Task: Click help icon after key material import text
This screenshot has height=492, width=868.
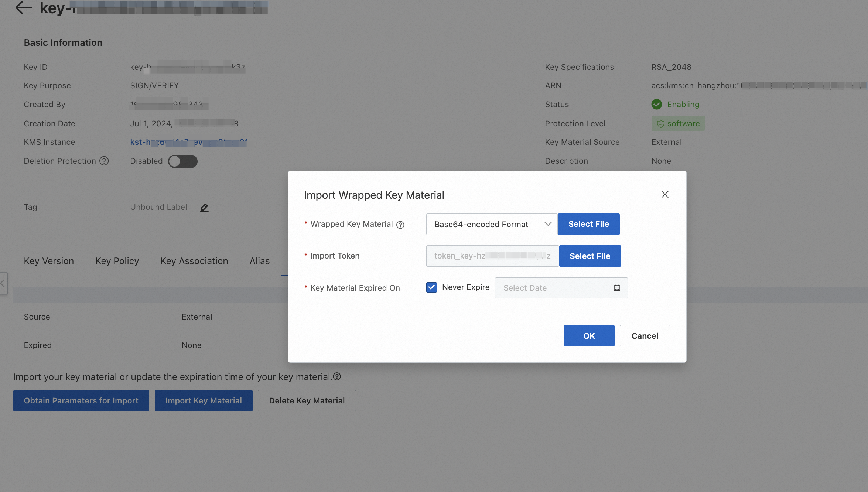Action: pos(337,376)
